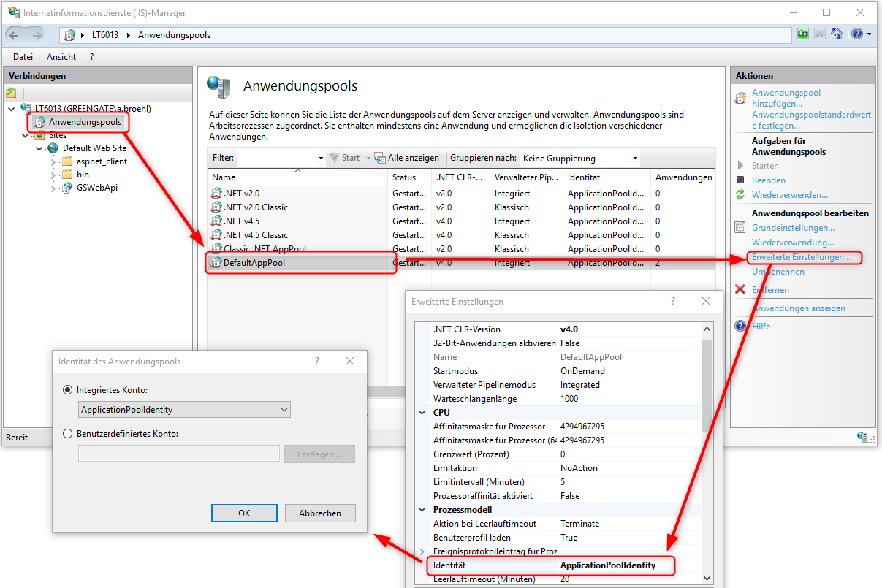The width and height of the screenshot is (882, 588).
Task: Sort the list by Identität column header
Action: tap(606, 177)
